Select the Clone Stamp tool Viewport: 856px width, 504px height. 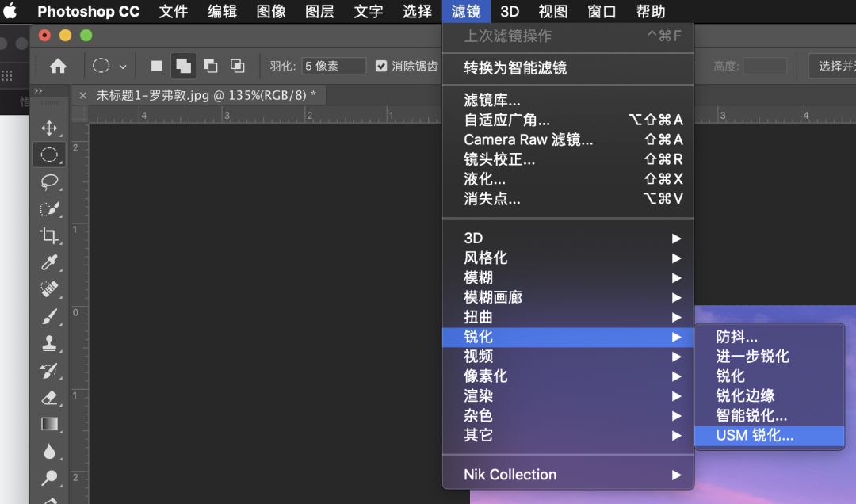[49, 344]
